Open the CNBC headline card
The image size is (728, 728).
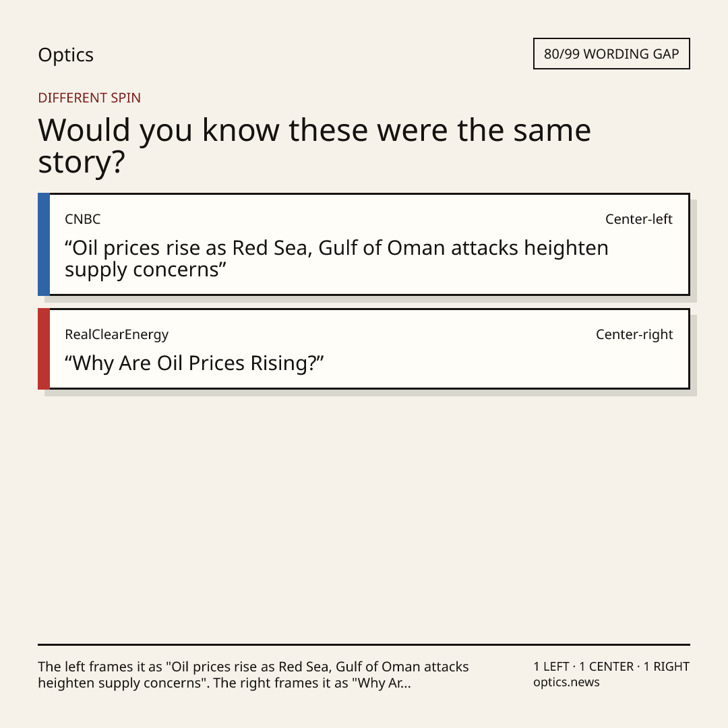[x=364, y=244]
